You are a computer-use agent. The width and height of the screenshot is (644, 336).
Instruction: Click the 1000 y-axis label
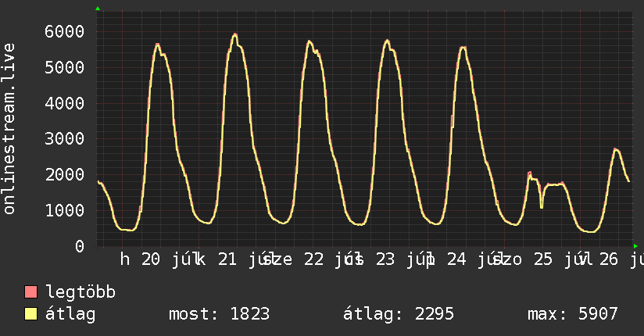pos(65,210)
